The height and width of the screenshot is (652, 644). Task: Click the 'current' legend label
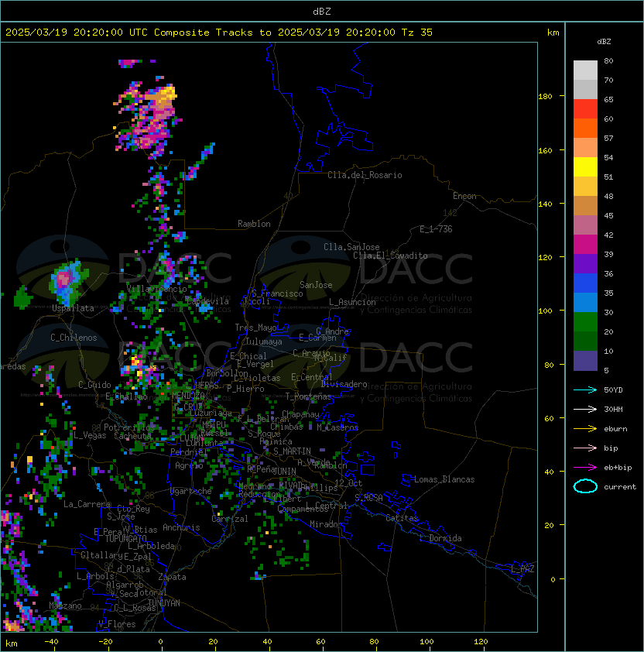pos(620,487)
